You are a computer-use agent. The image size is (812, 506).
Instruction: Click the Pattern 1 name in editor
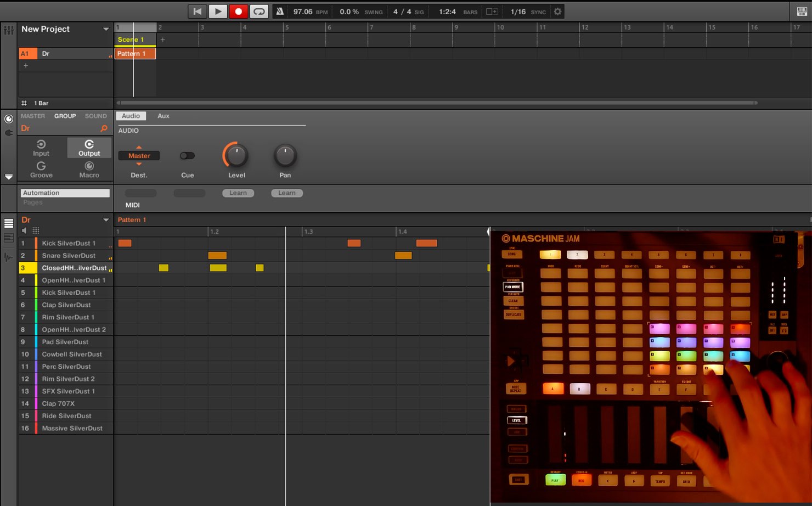point(132,220)
